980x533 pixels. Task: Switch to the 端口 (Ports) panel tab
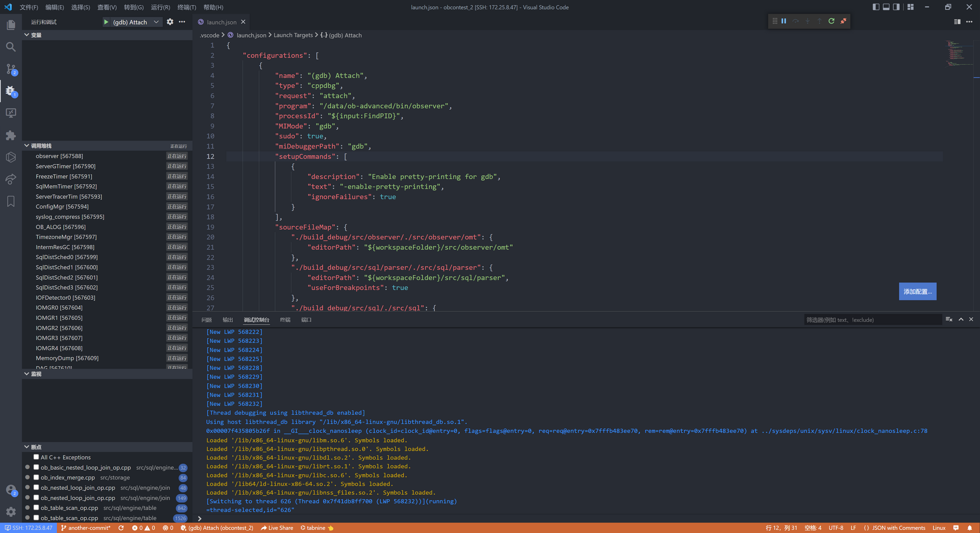[x=306, y=320]
